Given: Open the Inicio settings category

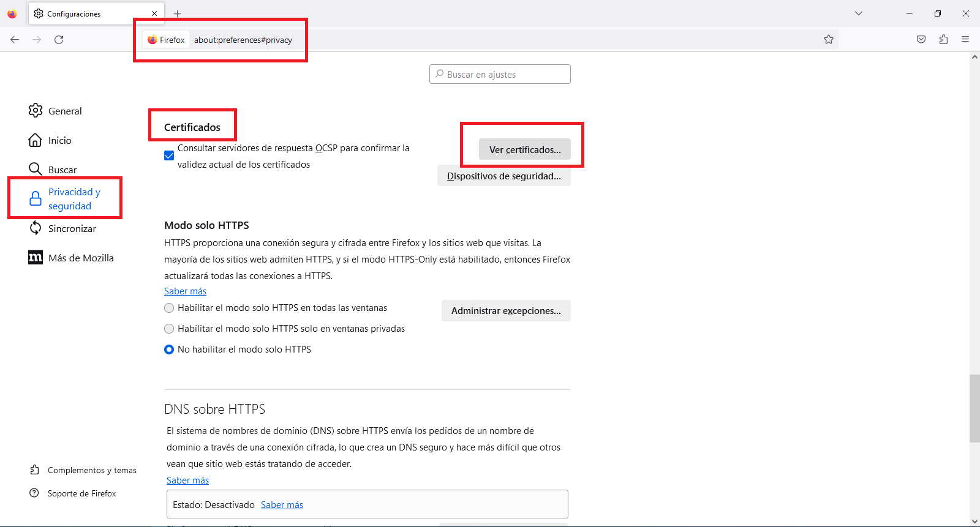Looking at the screenshot, I should point(60,140).
